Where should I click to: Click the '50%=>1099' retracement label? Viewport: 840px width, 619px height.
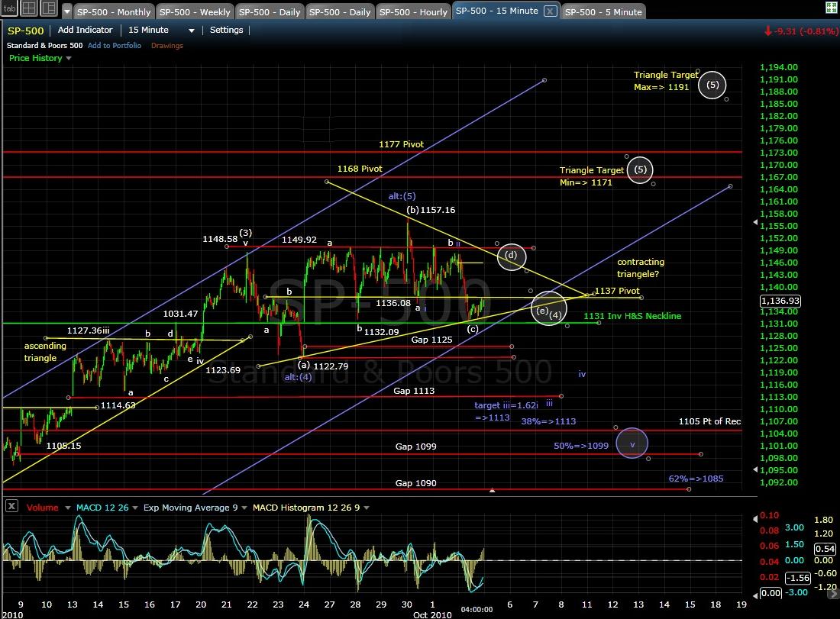[581, 446]
